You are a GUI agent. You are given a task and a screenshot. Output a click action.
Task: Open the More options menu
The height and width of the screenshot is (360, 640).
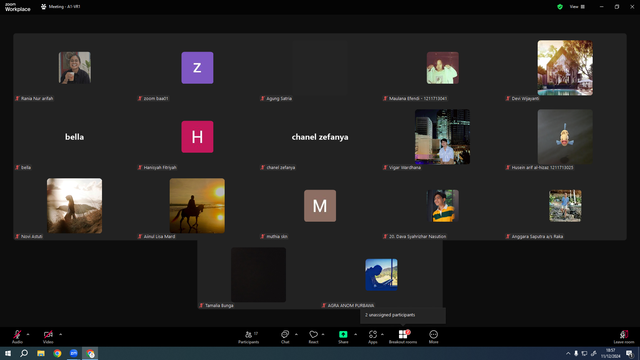433,336
